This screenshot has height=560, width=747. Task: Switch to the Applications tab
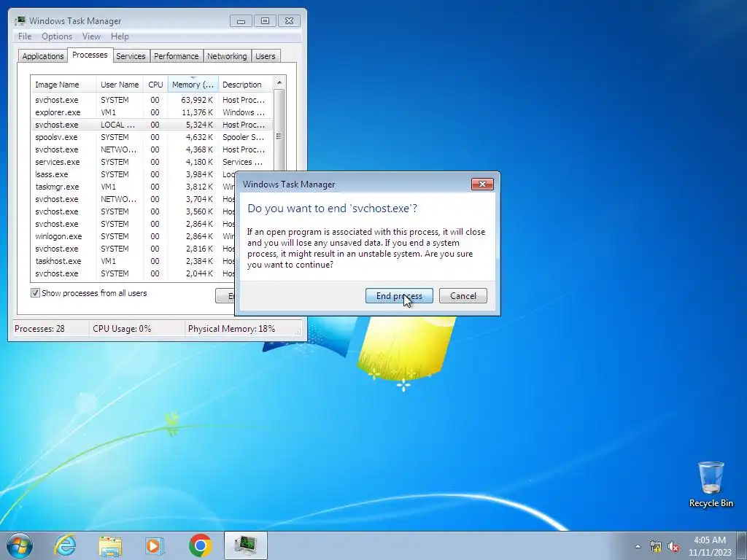click(x=43, y=56)
